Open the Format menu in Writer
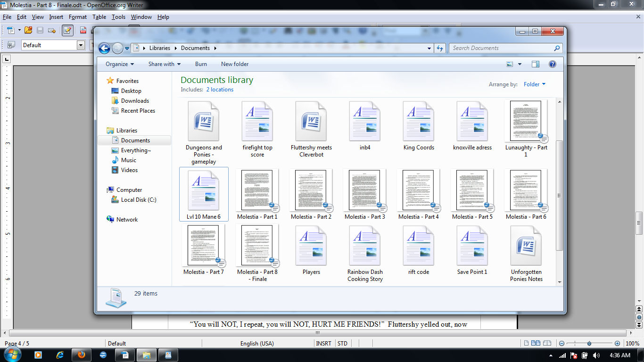The width and height of the screenshot is (644, 362). click(78, 17)
